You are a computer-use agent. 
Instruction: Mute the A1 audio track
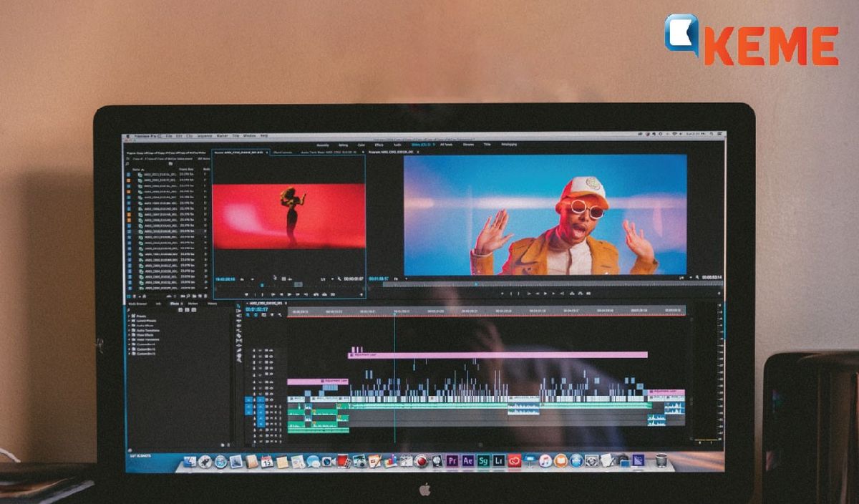(271, 407)
